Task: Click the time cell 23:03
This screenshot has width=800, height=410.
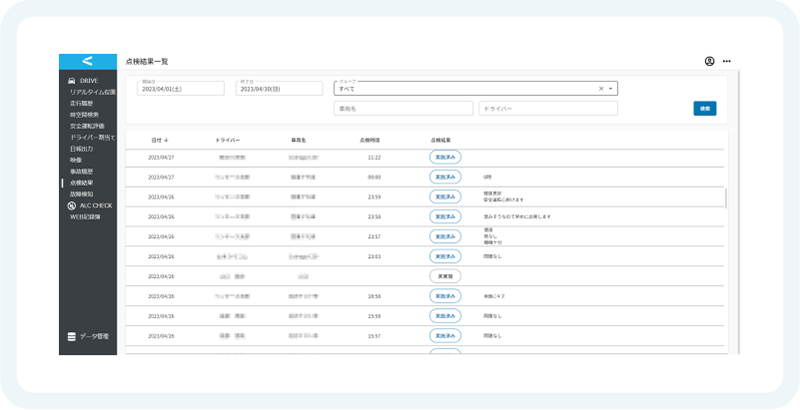Action: pyautogui.click(x=374, y=257)
